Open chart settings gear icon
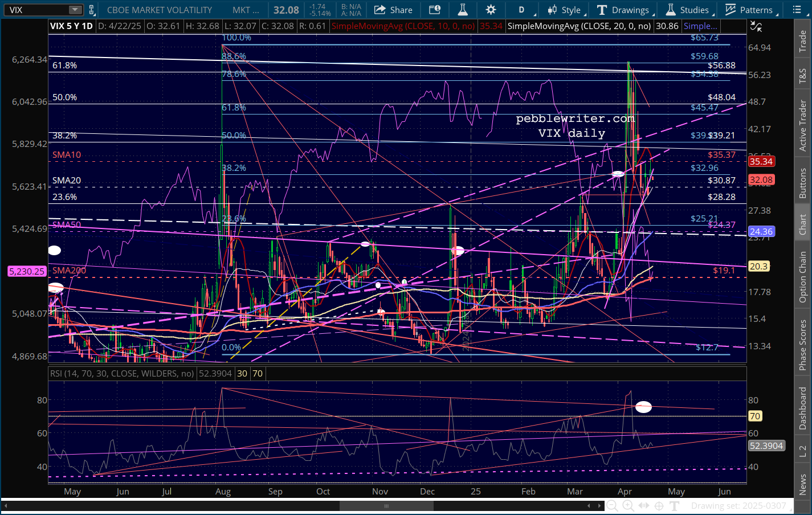 491,10
